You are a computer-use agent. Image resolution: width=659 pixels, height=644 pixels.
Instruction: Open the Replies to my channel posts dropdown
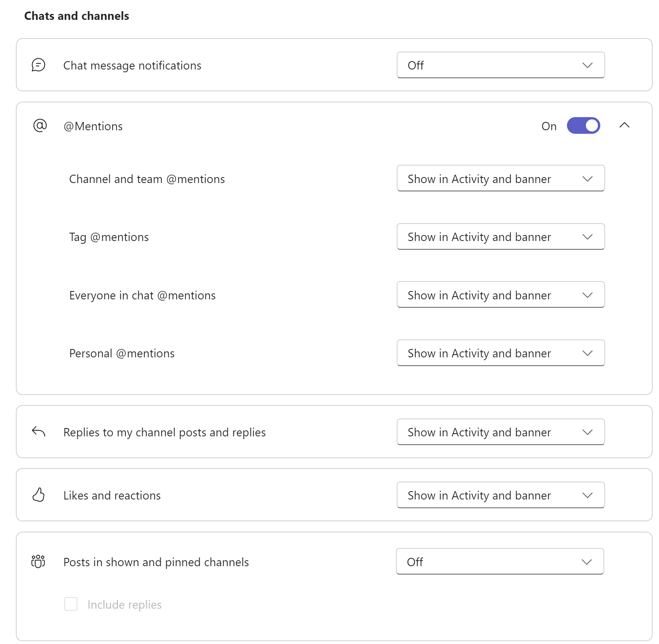[x=500, y=432]
